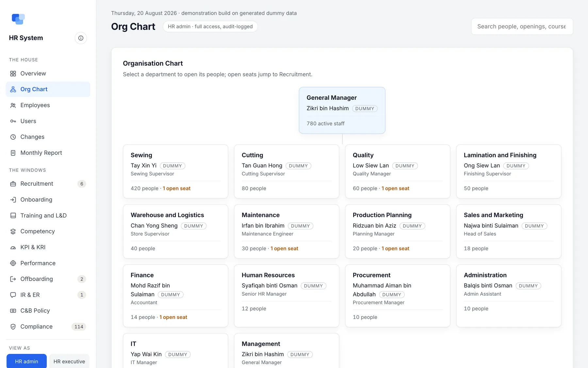Click "780 active staff" text
Viewport: 588px width, 368px height.
click(x=325, y=124)
